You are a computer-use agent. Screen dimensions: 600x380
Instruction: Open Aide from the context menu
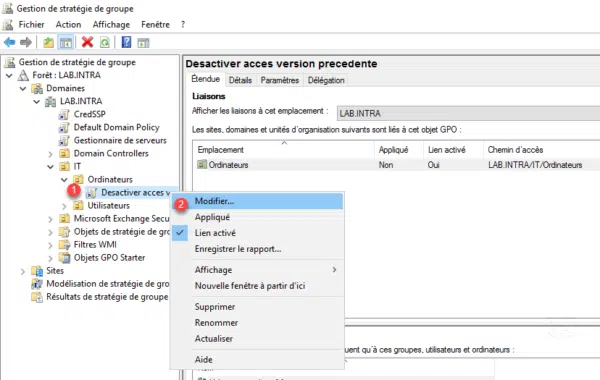257,359
